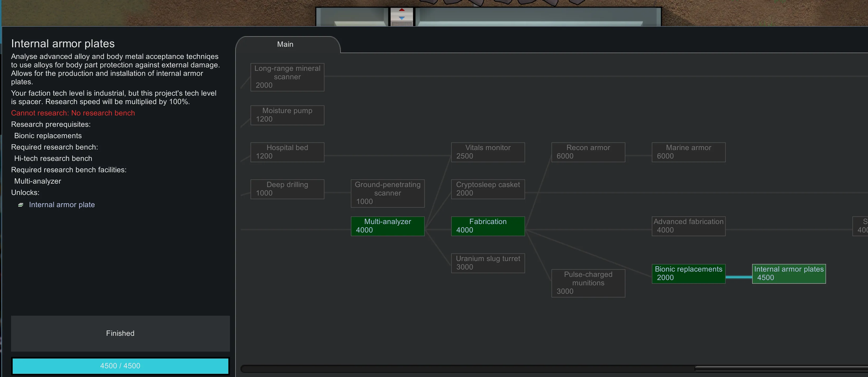Select the Multi-analyzer research node
This screenshot has width=868, height=377.
(388, 226)
